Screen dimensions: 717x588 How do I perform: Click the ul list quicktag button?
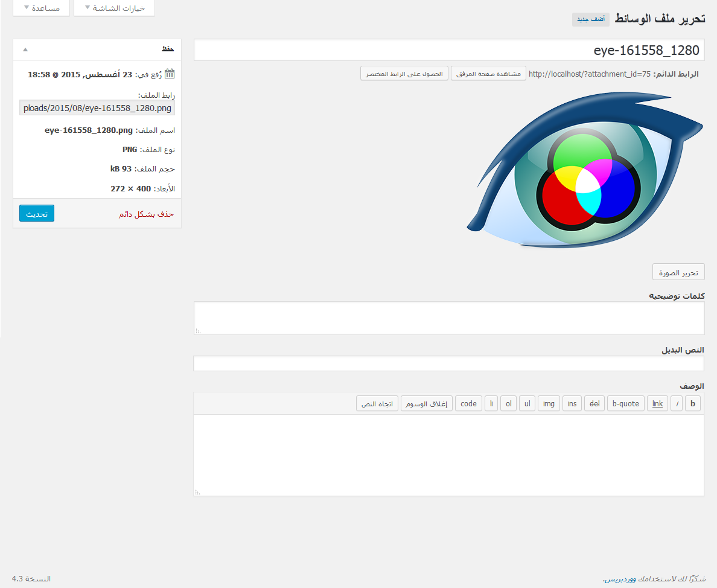click(x=527, y=404)
